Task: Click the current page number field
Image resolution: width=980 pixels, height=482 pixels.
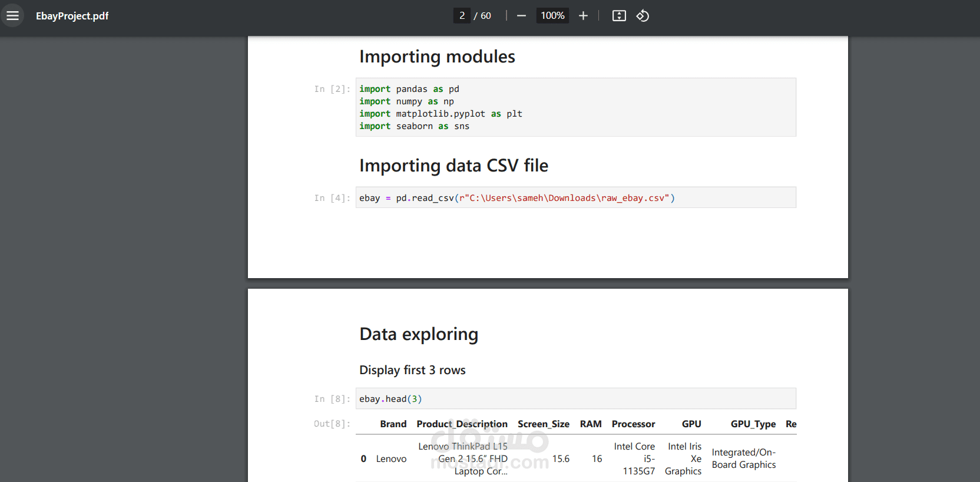Action: click(462, 16)
